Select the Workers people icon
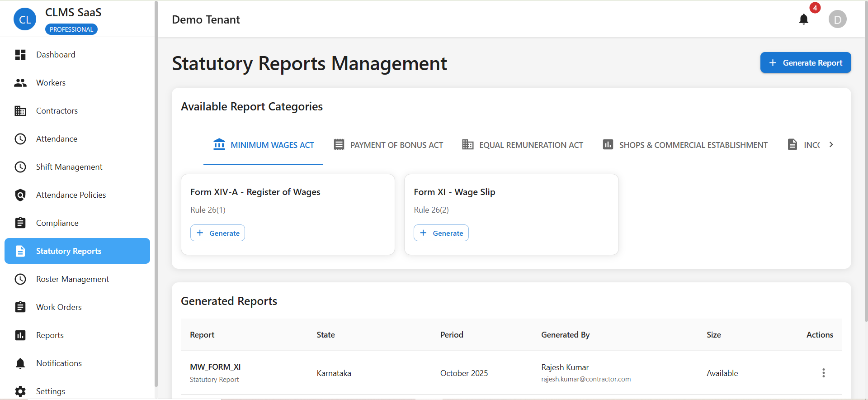868x400 pixels. coord(20,83)
